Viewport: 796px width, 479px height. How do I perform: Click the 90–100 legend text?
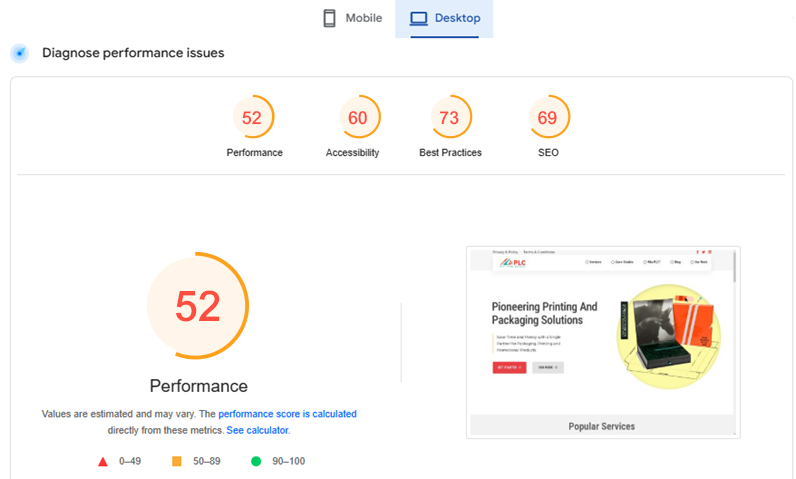pos(288,461)
